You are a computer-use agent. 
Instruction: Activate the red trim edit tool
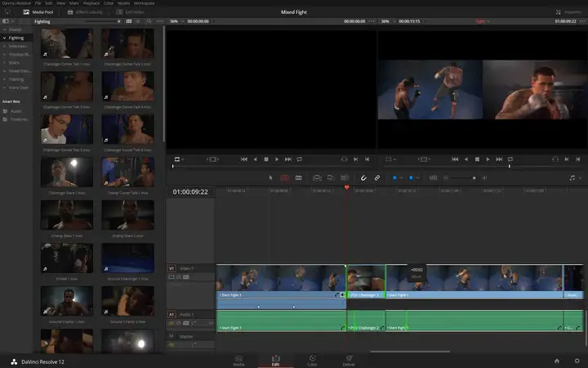285,177
